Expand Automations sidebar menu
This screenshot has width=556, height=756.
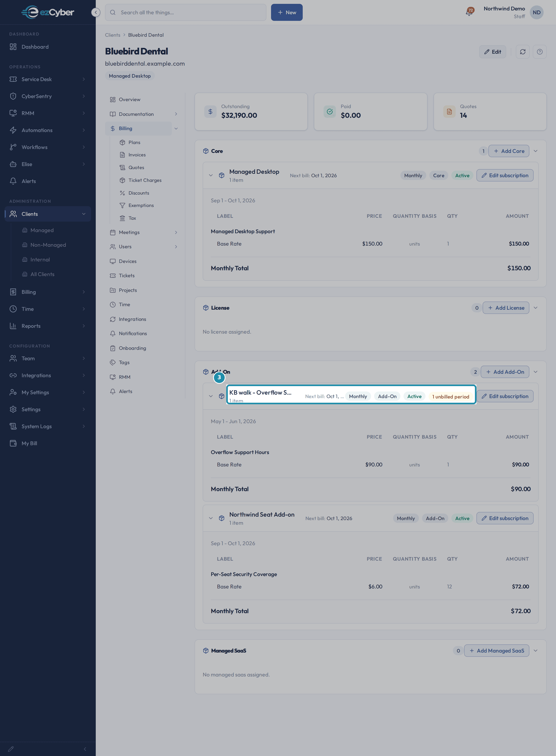pyautogui.click(x=48, y=130)
